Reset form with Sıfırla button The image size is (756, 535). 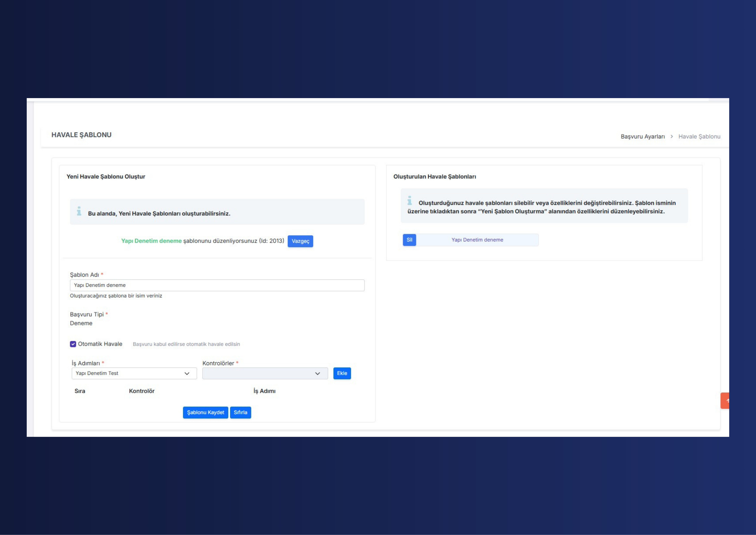pos(240,413)
